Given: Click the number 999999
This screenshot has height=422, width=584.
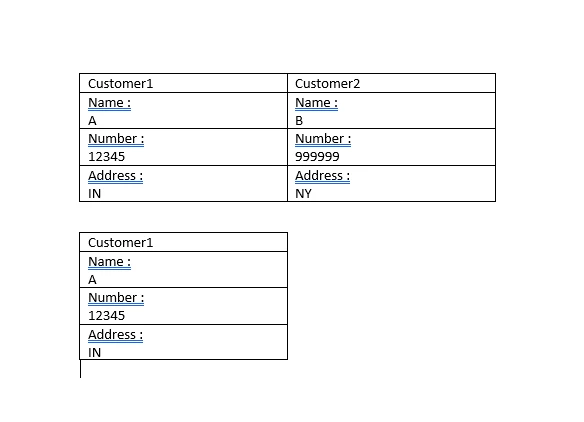Looking at the screenshot, I should pos(317,156).
